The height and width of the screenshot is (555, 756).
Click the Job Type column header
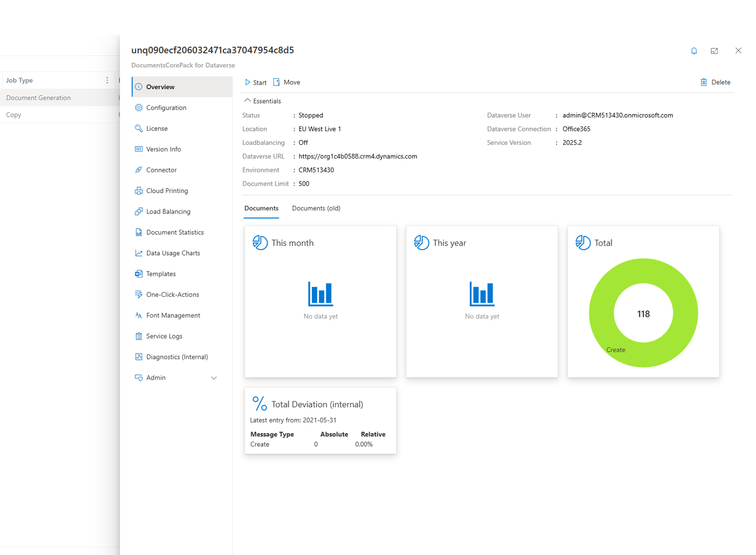point(19,80)
